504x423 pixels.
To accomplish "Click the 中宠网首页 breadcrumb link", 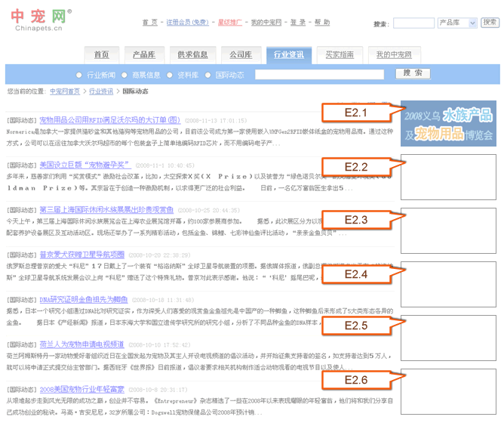I will coord(65,91).
